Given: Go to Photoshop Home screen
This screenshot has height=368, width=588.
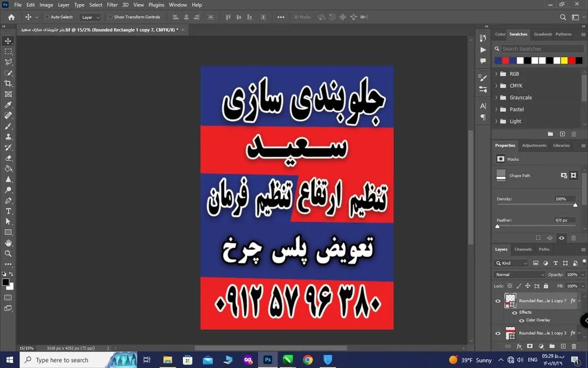Looking at the screenshot, I should [11, 17].
